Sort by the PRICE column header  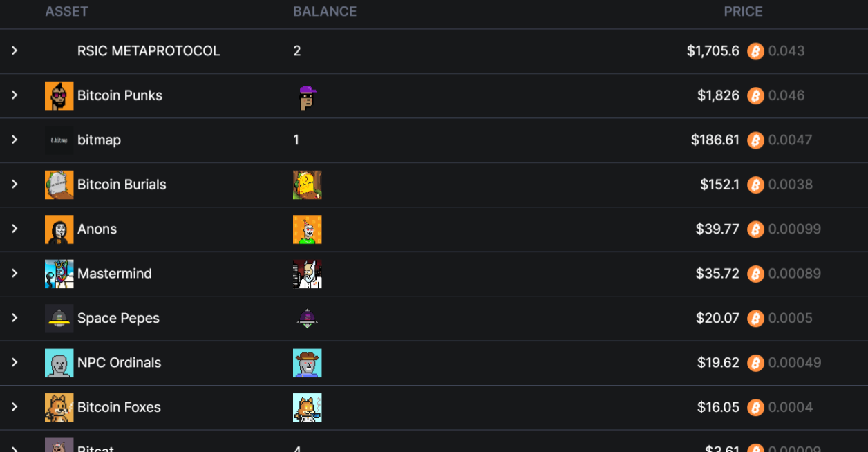tap(743, 12)
